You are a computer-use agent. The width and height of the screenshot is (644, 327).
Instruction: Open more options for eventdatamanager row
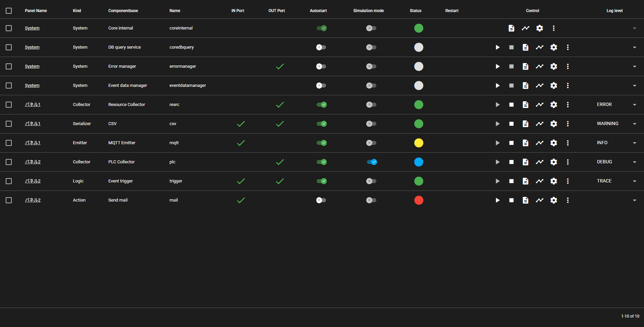568,86
